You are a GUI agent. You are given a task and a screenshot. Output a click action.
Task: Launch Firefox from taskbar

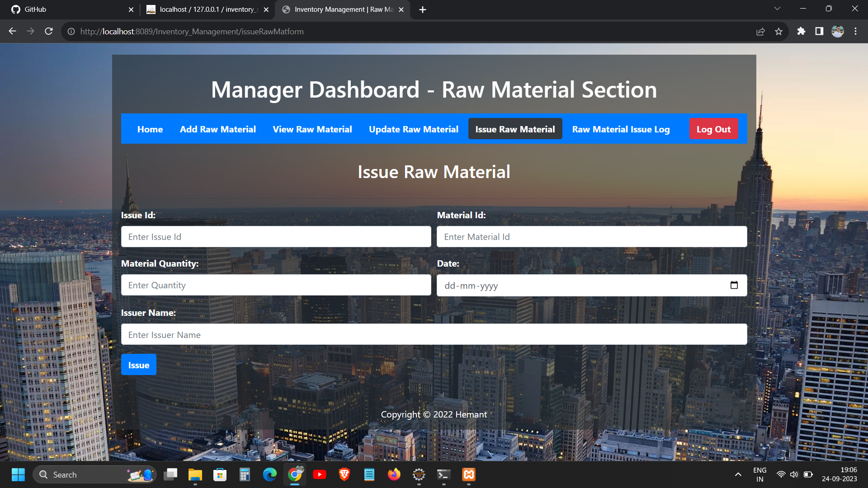(394, 474)
